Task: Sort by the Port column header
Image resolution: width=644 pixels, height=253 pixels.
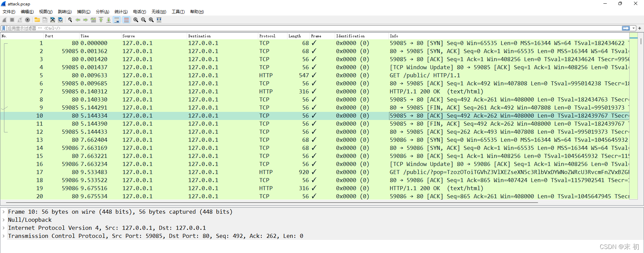Action: click(x=61, y=36)
